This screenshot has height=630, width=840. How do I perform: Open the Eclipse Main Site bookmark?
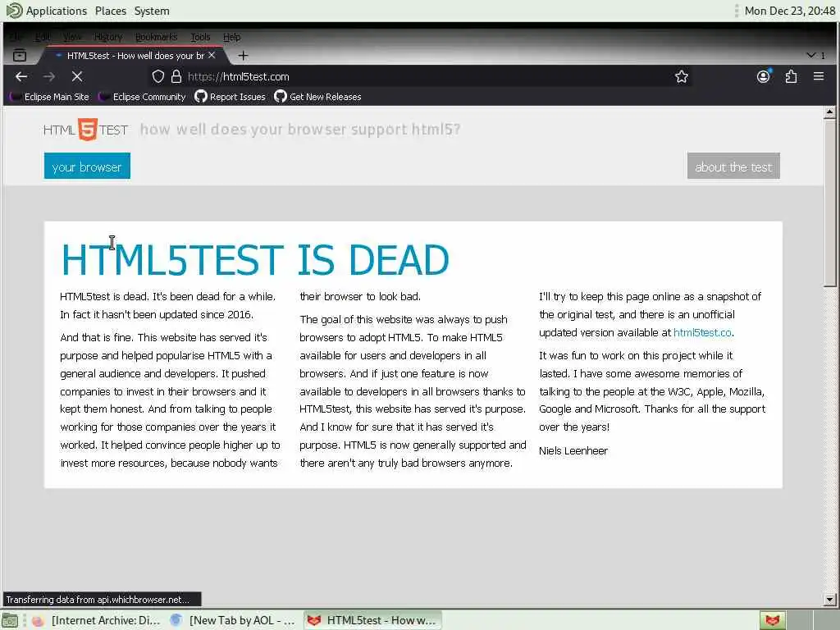click(49, 97)
